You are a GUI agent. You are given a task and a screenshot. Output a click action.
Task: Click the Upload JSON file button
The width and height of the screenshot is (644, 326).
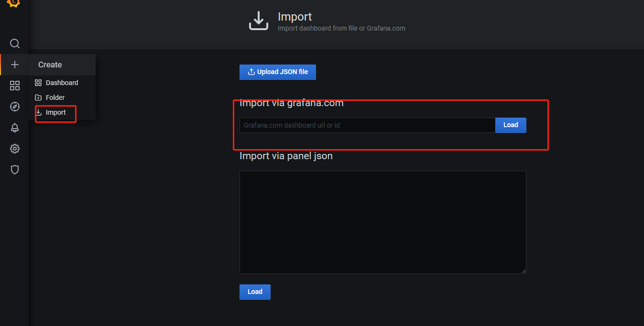pyautogui.click(x=278, y=72)
